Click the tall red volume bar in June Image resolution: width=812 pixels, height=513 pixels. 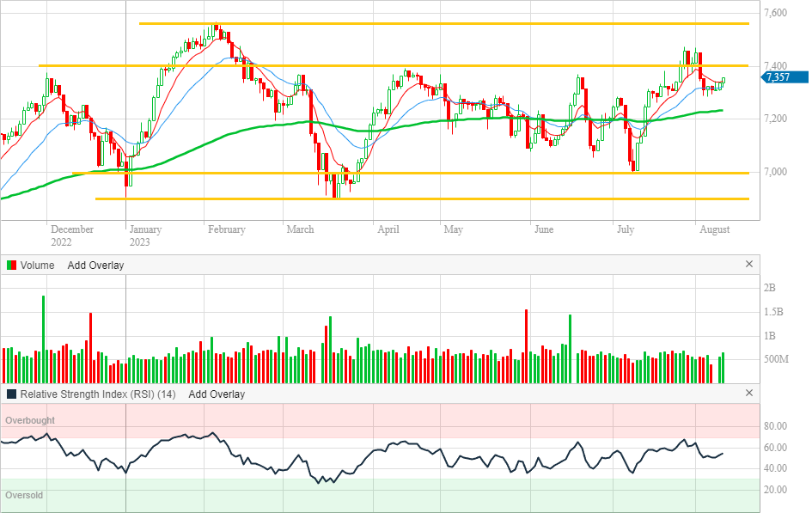(x=525, y=345)
